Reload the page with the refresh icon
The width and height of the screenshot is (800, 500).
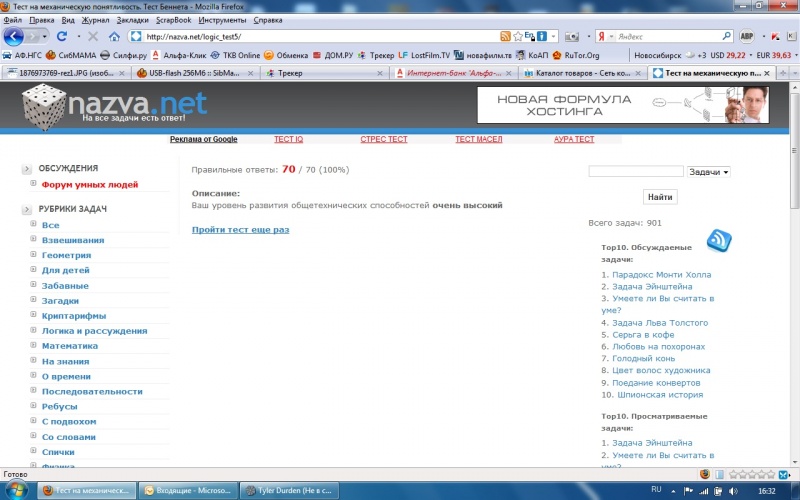(62, 37)
